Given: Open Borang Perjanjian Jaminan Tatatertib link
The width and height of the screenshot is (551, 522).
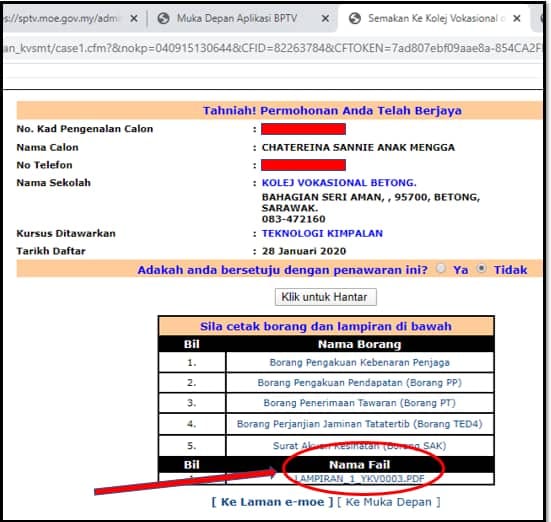Looking at the screenshot, I should (359, 424).
